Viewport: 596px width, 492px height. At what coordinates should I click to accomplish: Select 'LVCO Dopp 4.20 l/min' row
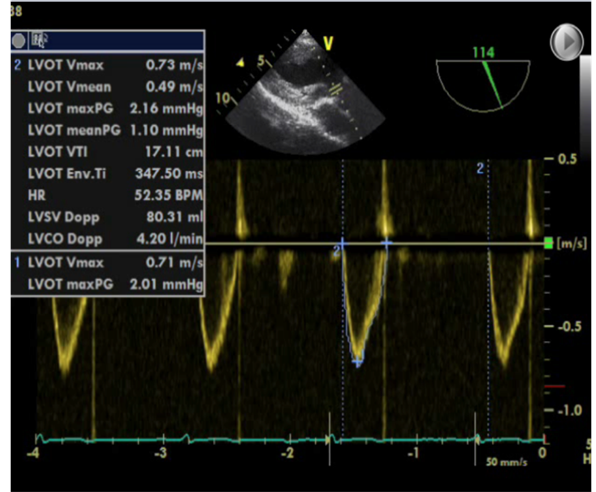click(108, 239)
